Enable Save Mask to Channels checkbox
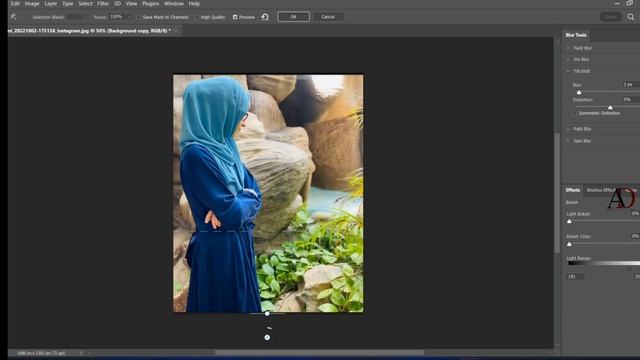This screenshot has width=640, height=360. click(x=139, y=17)
